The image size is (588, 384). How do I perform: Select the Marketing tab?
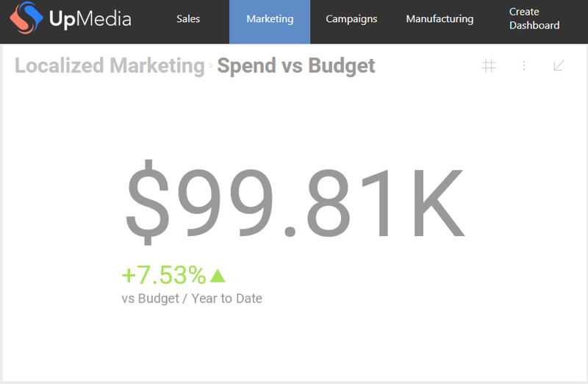point(270,19)
